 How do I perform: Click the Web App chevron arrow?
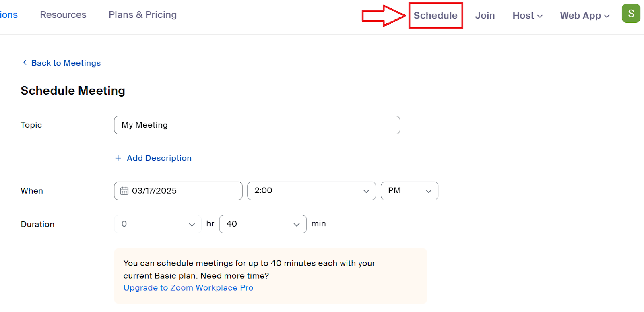coord(607,16)
